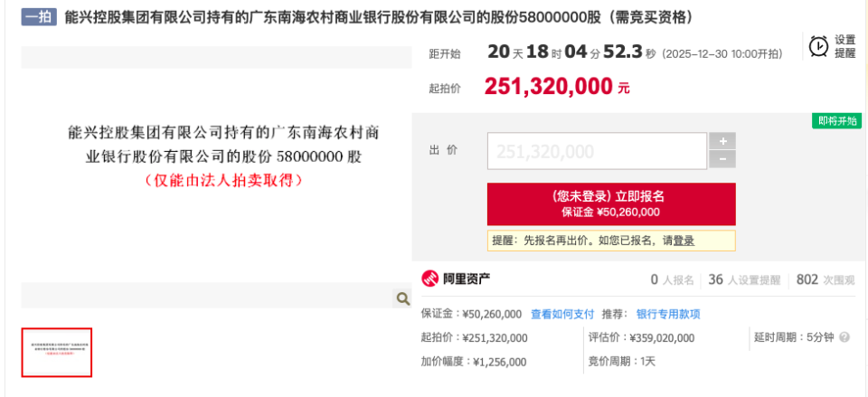Click the green 即将开始 status badge
Screen dimensions: 868x397
[x=836, y=121]
